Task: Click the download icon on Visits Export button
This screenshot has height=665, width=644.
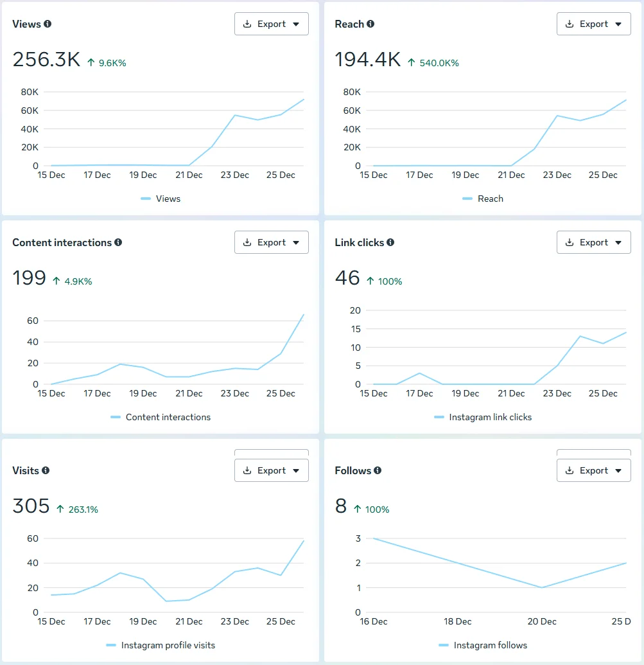Action: (247, 470)
